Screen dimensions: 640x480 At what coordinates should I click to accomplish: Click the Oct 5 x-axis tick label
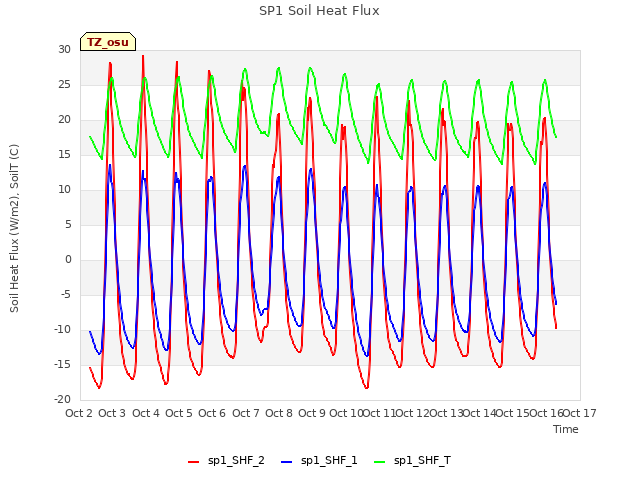(179, 413)
